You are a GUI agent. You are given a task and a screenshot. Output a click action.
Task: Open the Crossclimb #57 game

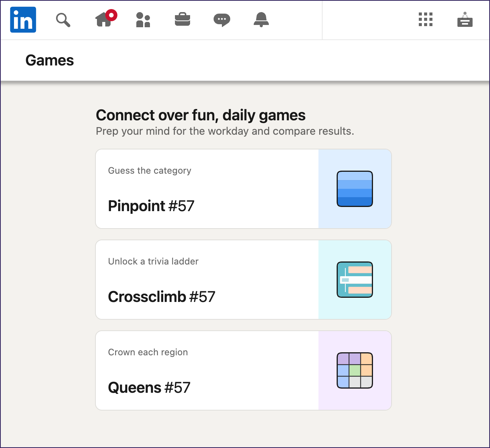[243, 280]
